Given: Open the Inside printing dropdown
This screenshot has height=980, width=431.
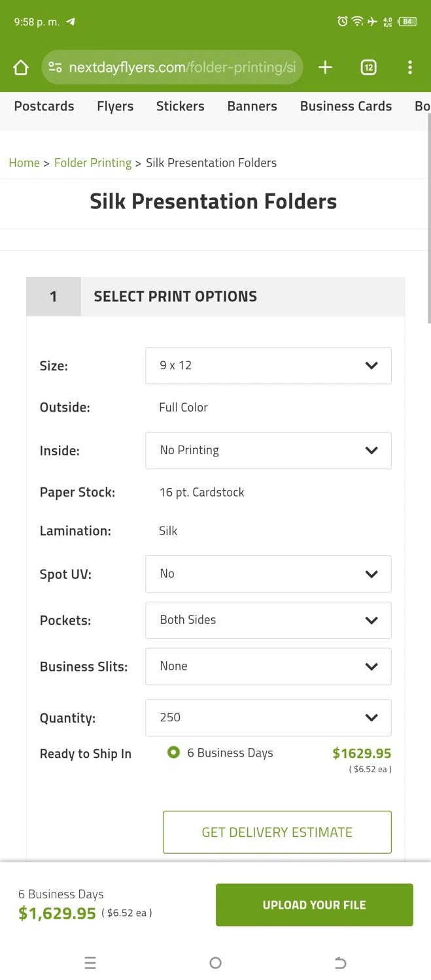Looking at the screenshot, I should click(x=268, y=451).
